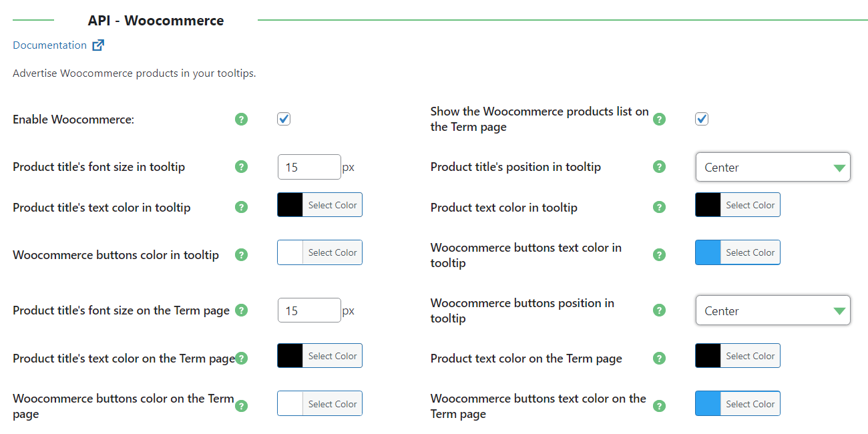Image resolution: width=868 pixels, height=434 pixels.
Task: Focus the Product title's font size in tooltip field
Action: pos(309,167)
